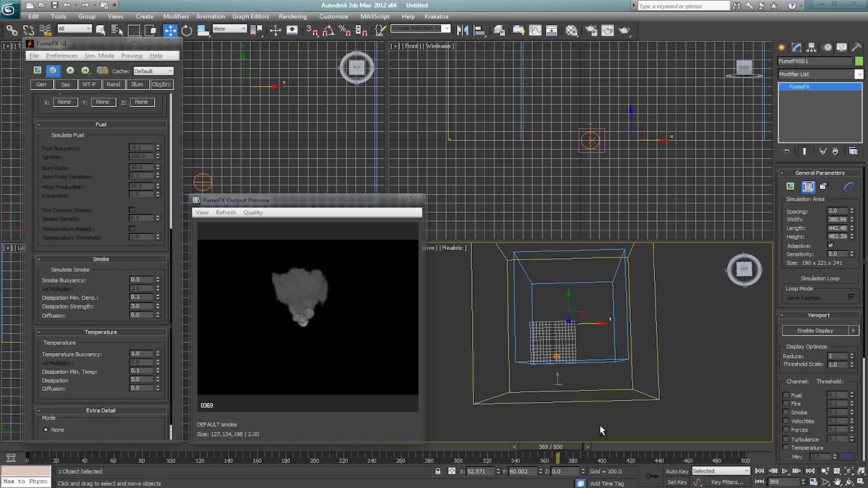Activate the Select and Rotate tool
Screen dimensions: 868x488
(186, 30)
